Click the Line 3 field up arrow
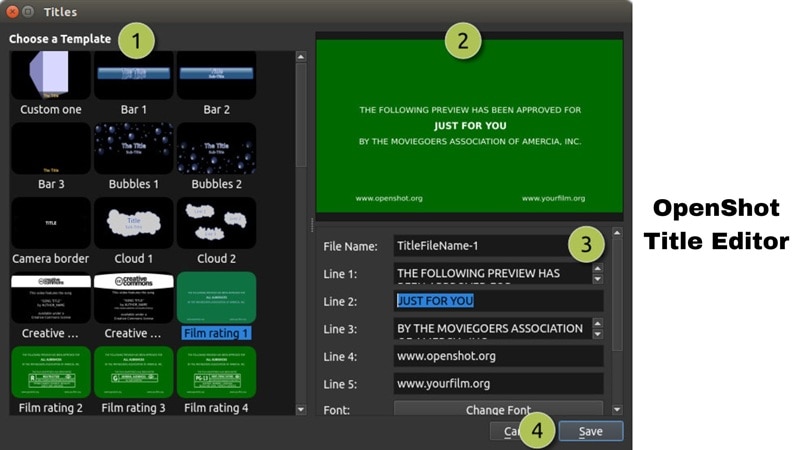The height and width of the screenshot is (450, 800). [x=597, y=323]
